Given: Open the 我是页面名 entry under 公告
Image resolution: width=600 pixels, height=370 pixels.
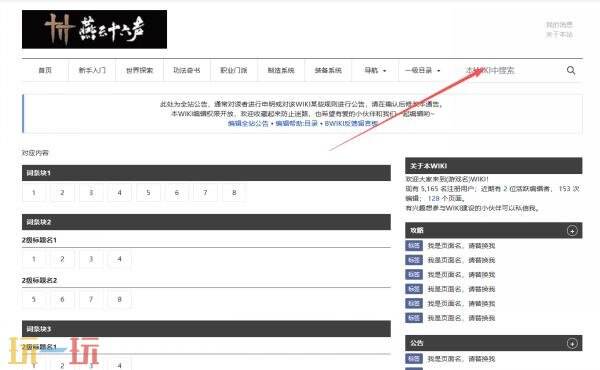Looking at the screenshot, I should (461, 359).
